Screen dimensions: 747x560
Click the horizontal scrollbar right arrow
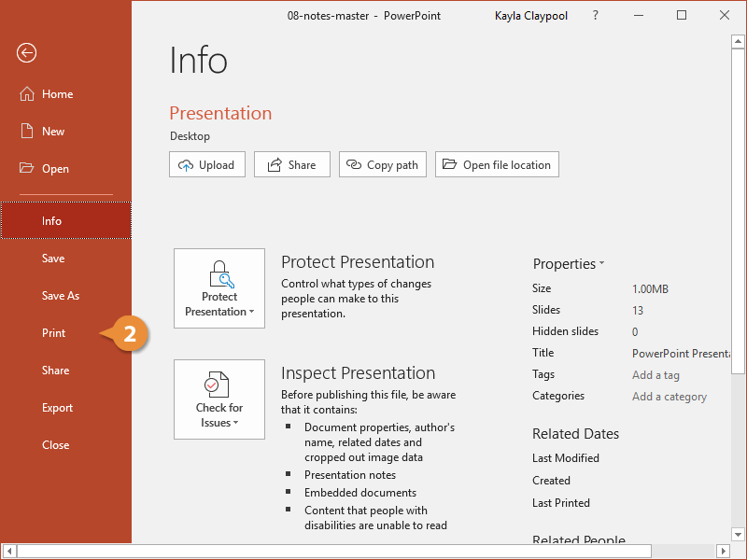[x=722, y=551]
